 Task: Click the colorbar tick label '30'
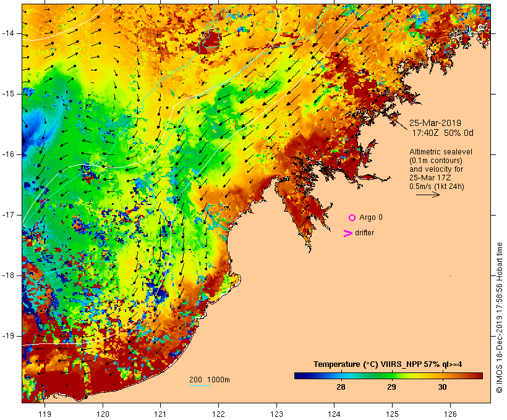click(442, 387)
